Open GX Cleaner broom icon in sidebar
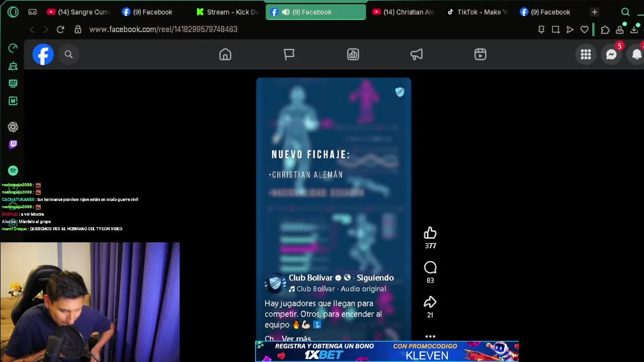Screen dimensions: 644x362 13,66
